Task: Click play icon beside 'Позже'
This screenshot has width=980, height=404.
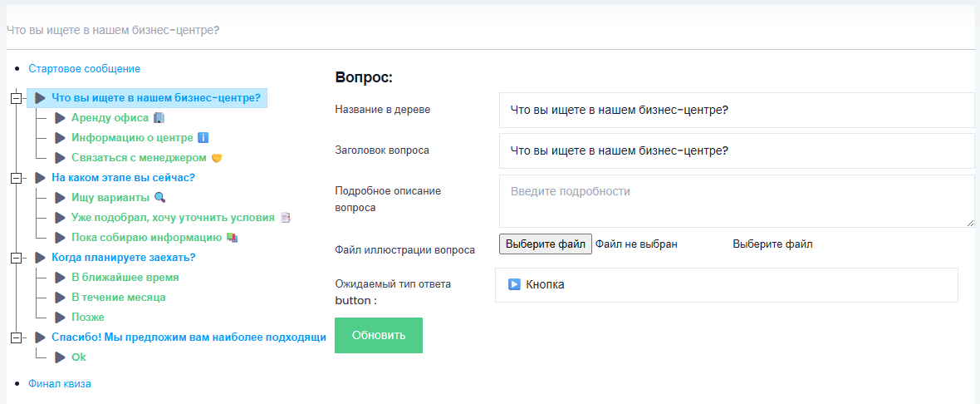Action: [x=60, y=318]
